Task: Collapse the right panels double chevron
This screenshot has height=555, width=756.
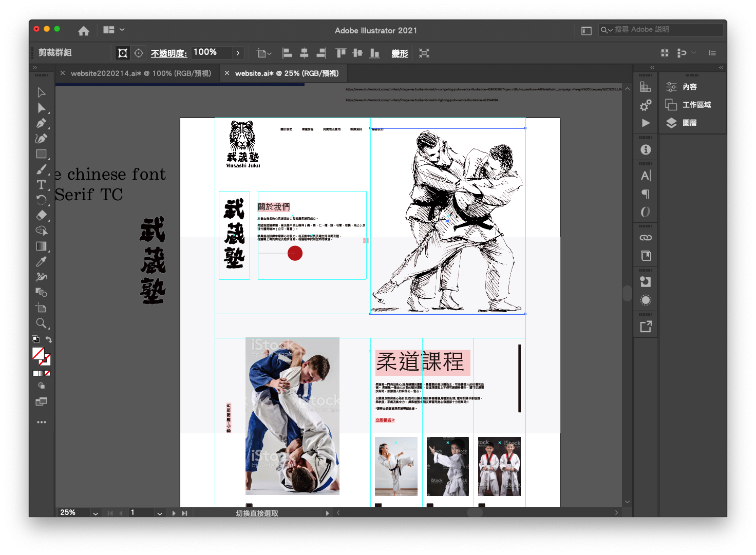Action: click(x=721, y=67)
